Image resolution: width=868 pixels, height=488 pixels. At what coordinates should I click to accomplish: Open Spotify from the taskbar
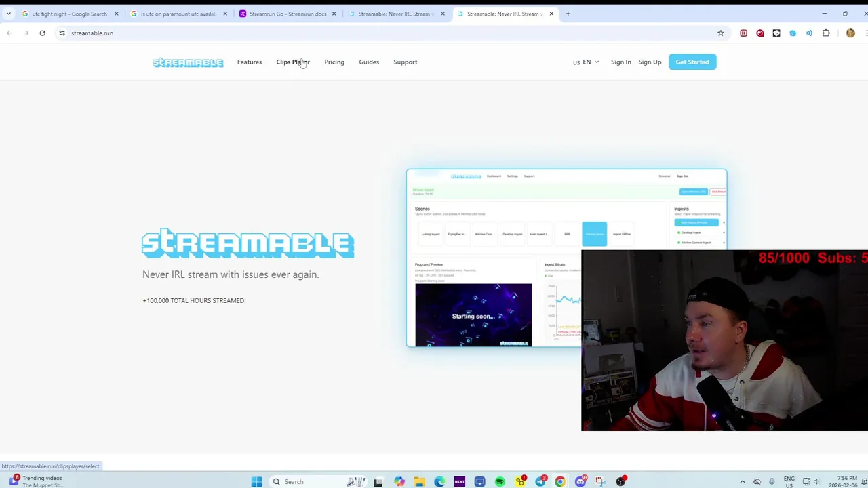tap(500, 481)
